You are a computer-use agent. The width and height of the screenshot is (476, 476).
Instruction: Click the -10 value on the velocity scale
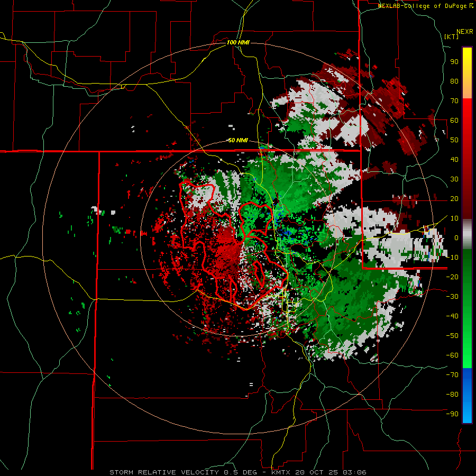452,258
